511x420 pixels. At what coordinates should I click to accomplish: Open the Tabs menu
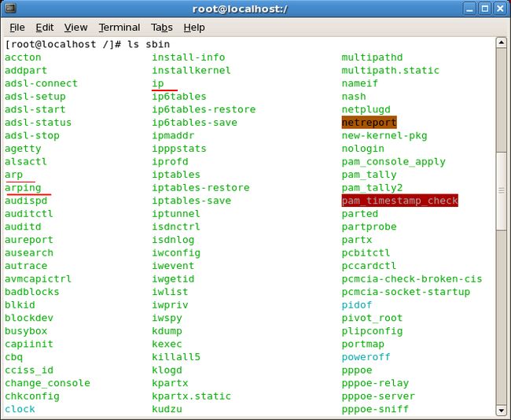pyautogui.click(x=162, y=28)
